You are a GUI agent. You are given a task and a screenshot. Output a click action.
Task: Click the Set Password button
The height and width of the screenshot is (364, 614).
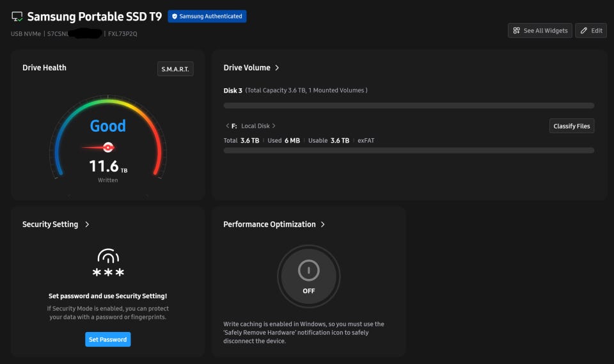click(x=108, y=339)
